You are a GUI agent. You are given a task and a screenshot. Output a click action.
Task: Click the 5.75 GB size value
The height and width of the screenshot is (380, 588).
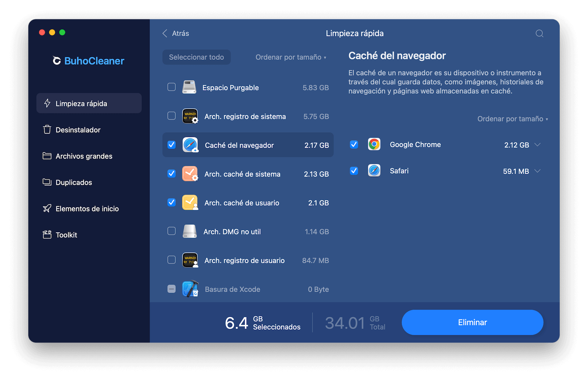(316, 116)
